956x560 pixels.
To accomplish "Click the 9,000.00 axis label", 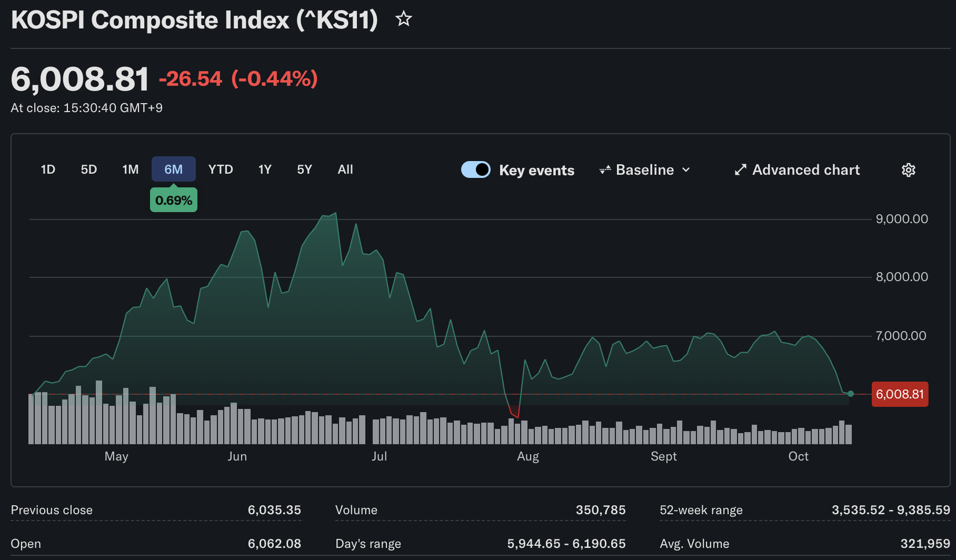I will [x=902, y=219].
